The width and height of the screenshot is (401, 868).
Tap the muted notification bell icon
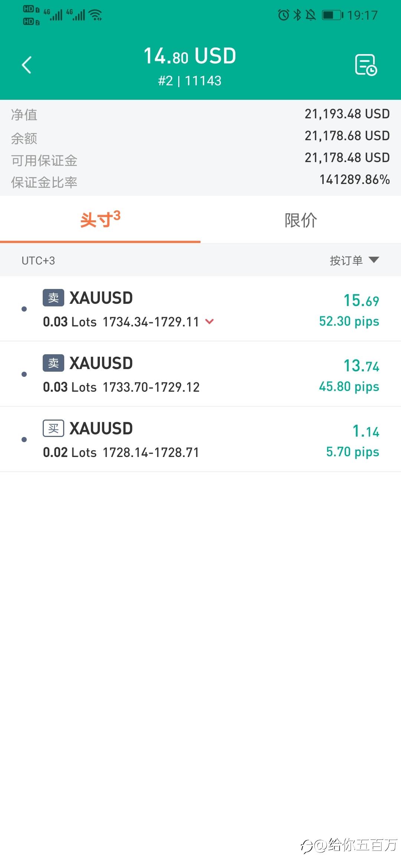pyautogui.click(x=310, y=15)
